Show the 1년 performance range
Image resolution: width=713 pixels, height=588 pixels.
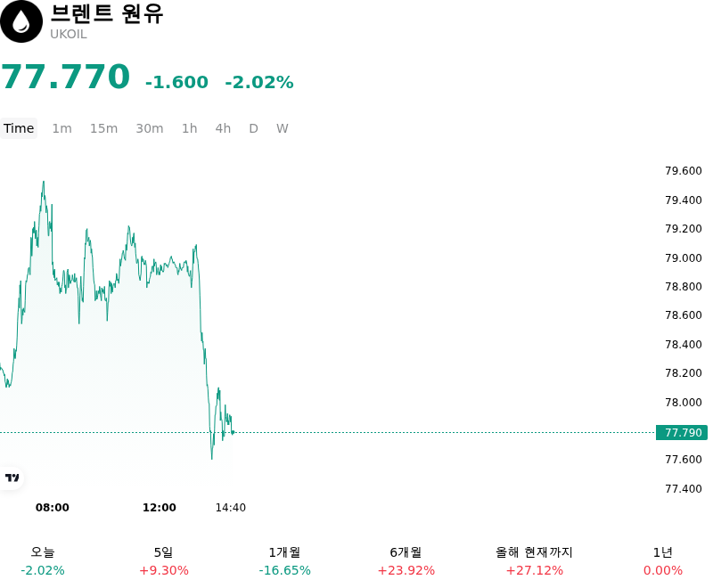click(663, 560)
